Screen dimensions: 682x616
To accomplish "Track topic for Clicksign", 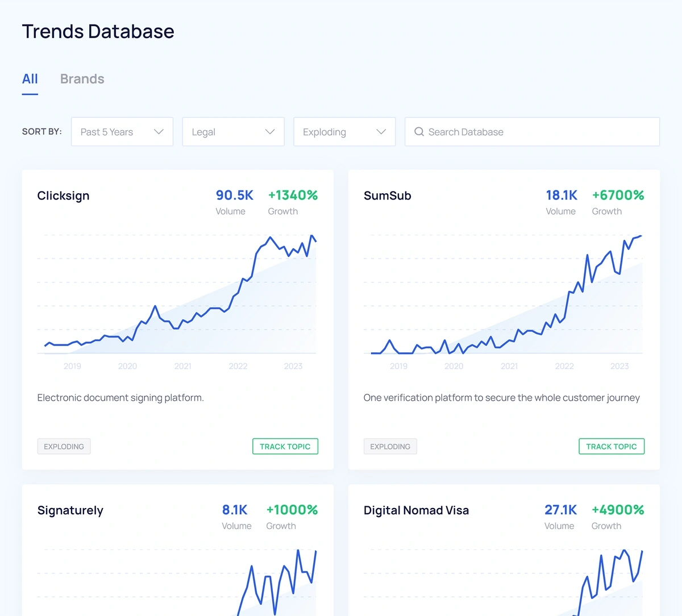I will (x=285, y=447).
